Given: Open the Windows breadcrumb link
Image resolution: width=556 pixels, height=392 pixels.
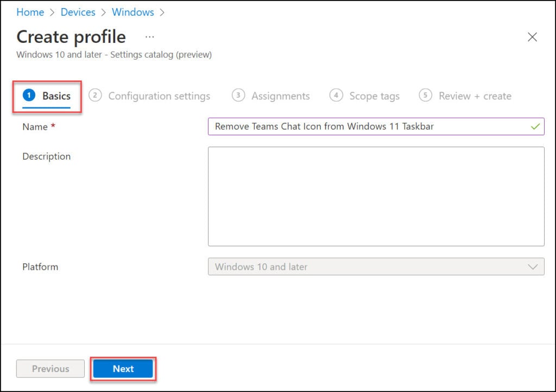Looking at the screenshot, I should point(133,12).
